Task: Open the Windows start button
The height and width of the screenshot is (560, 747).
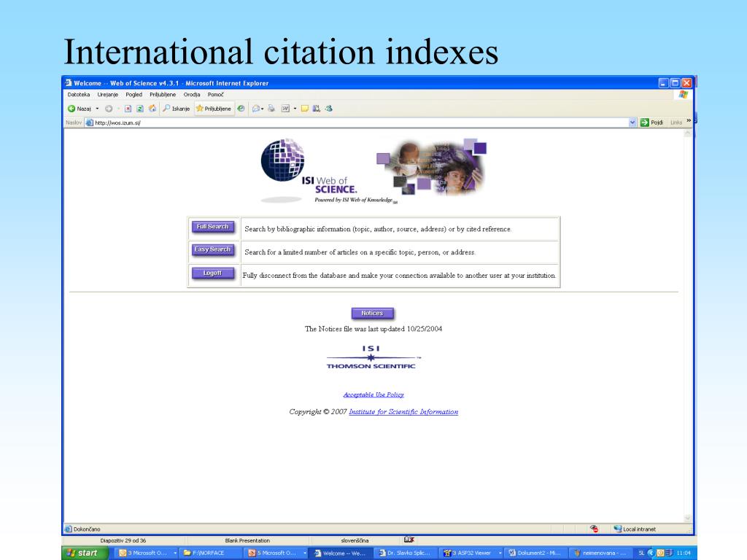Action: coord(85,553)
